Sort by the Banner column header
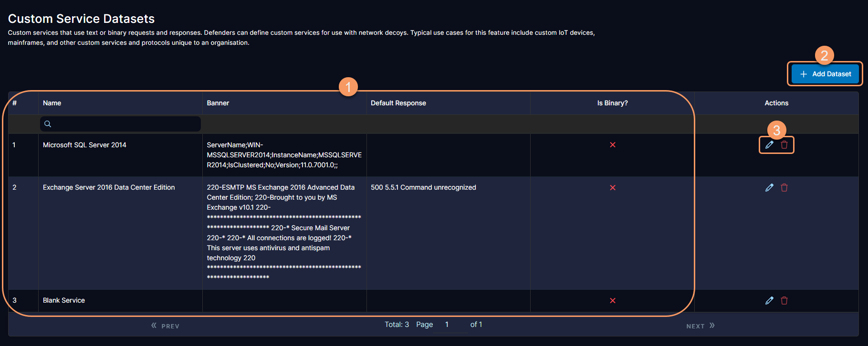This screenshot has width=868, height=346. click(x=218, y=103)
